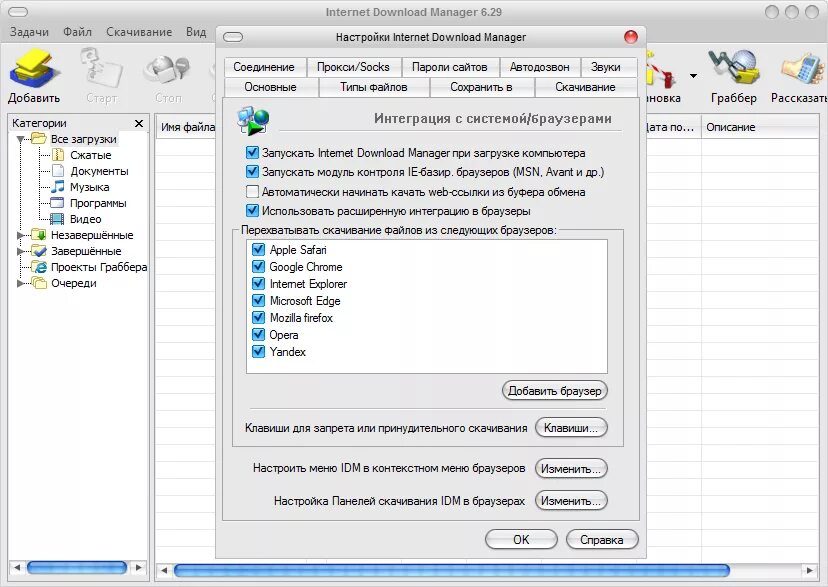This screenshot has height=587, width=828.
Task: Click the Рассказать toolbar icon
Action: pos(802,69)
